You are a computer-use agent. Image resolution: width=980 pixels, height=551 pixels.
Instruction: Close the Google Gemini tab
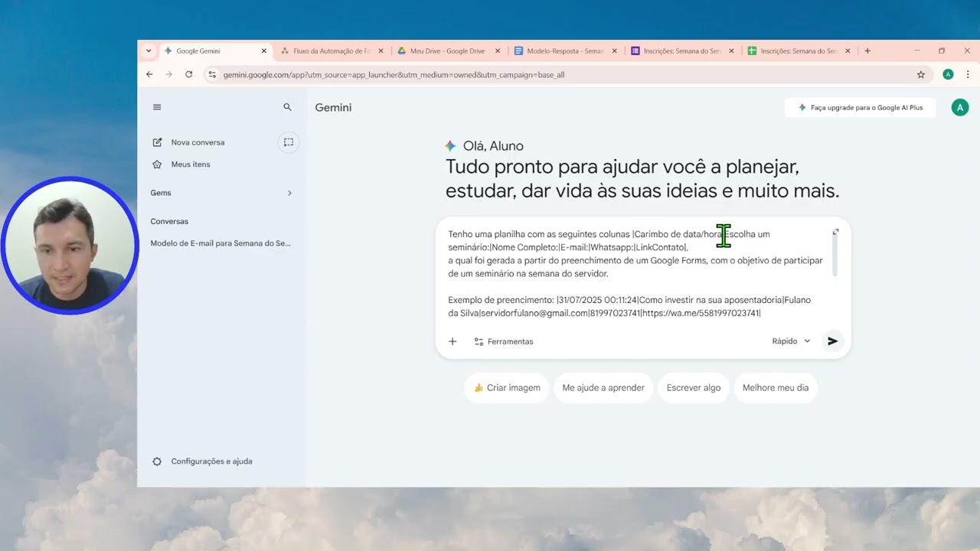click(264, 51)
